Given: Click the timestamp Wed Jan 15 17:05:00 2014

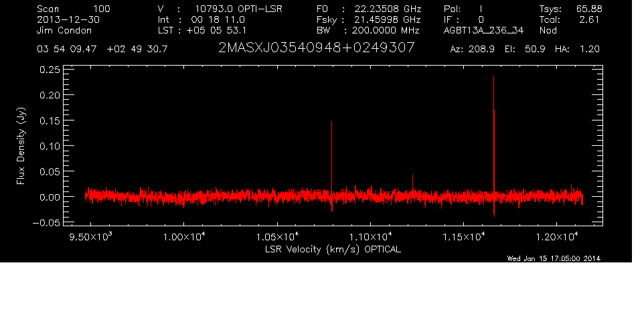Looking at the screenshot, I should (x=554, y=258).
